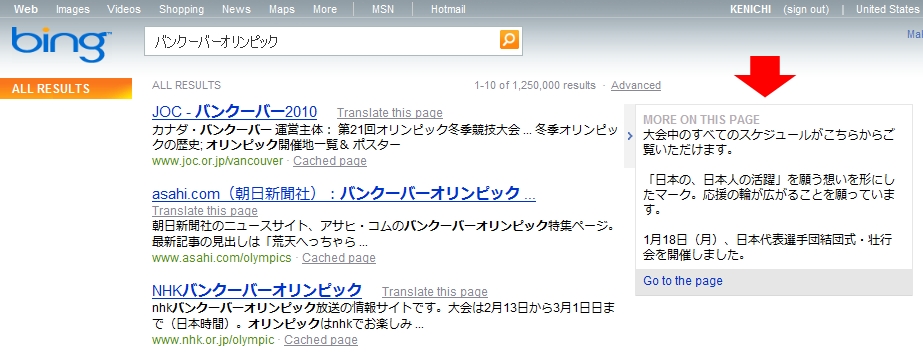This screenshot has width=923, height=361.
Task: Open Advanced search options
Action: [636, 85]
